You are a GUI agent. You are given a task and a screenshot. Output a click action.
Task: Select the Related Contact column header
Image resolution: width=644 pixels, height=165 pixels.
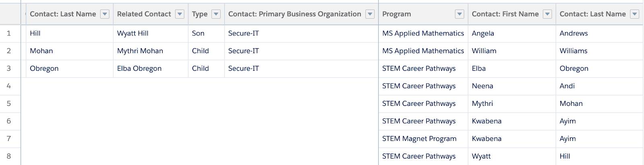pyautogui.click(x=144, y=14)
